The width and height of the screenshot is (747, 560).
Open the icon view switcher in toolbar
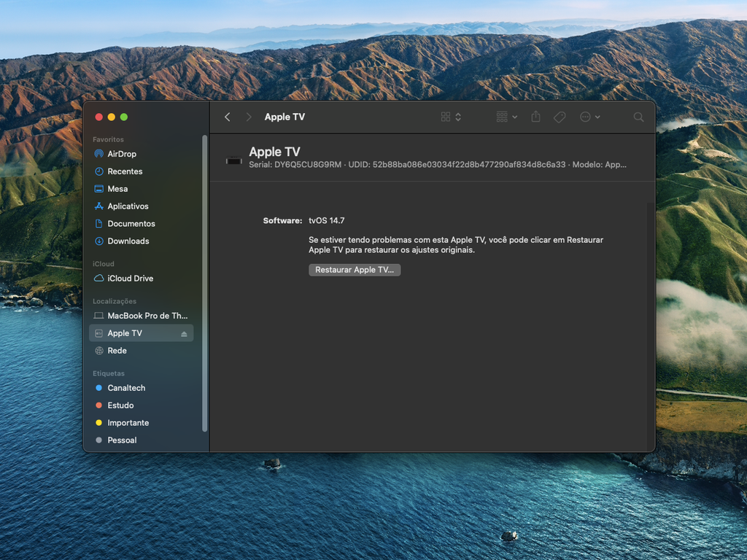point(451,117)
